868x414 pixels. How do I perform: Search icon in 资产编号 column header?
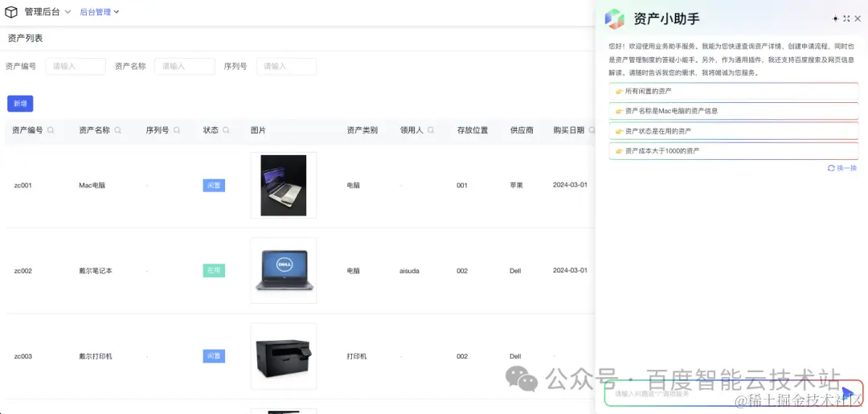pos(51,130)
